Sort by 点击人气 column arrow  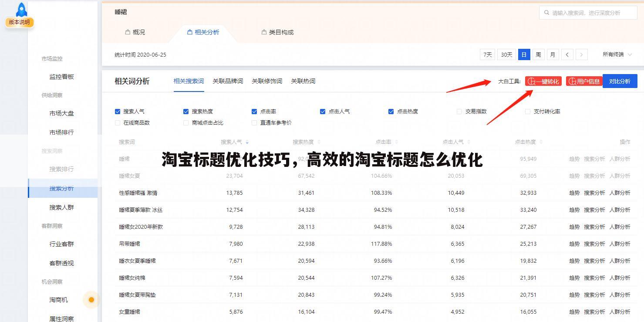tap(469, 142)
